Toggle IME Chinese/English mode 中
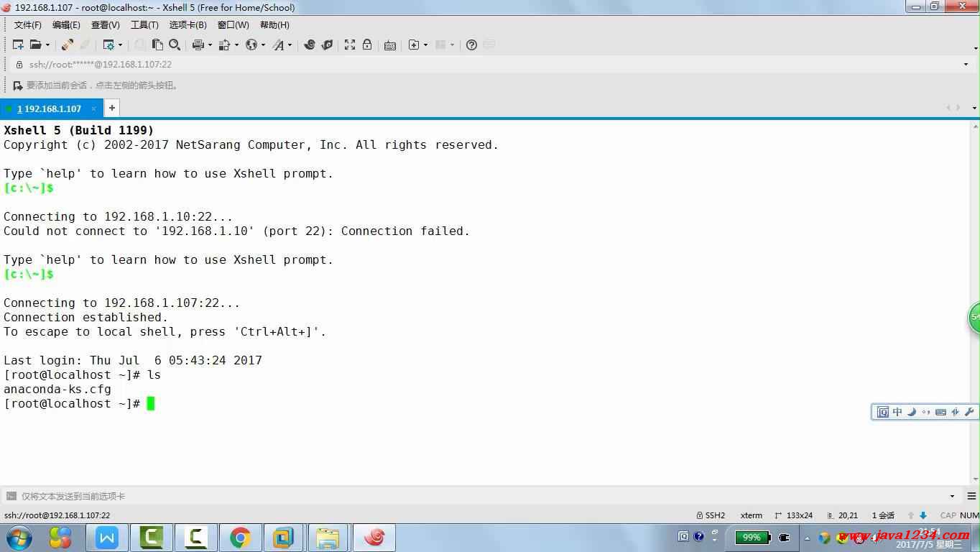The height and width of the screenshot is (552, 980). [x=897, y=412]
